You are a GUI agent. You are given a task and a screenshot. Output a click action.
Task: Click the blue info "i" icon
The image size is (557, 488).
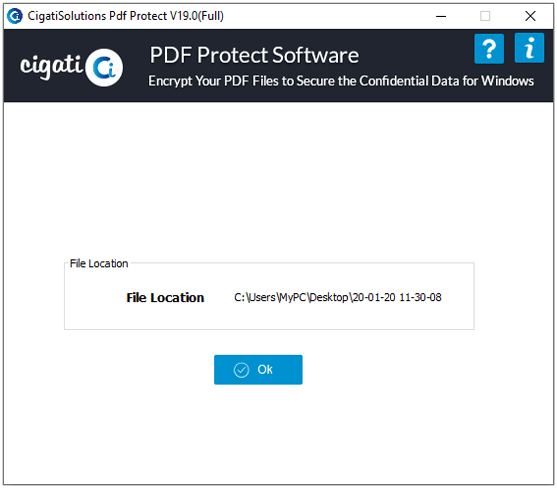[x=529, y=48]
